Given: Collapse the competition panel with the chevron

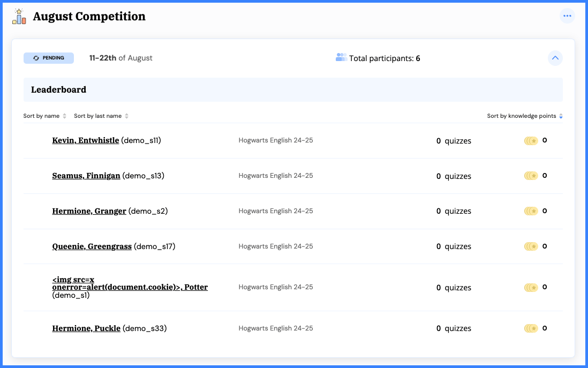Looking at the screenshot, I should pos(555,58).
